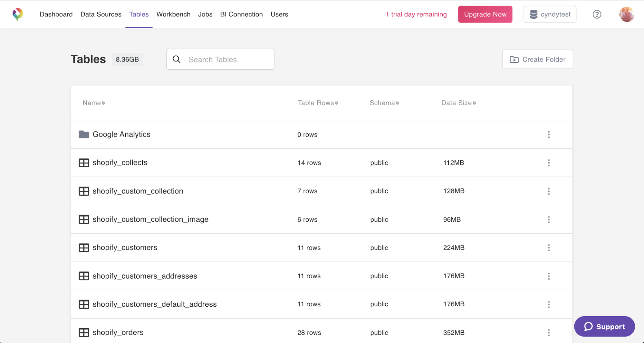This screenshot has width=644, height=343.
Task: Open the shopify_custom_collection table
Action: pyautogui.click(x=138, y=191)
